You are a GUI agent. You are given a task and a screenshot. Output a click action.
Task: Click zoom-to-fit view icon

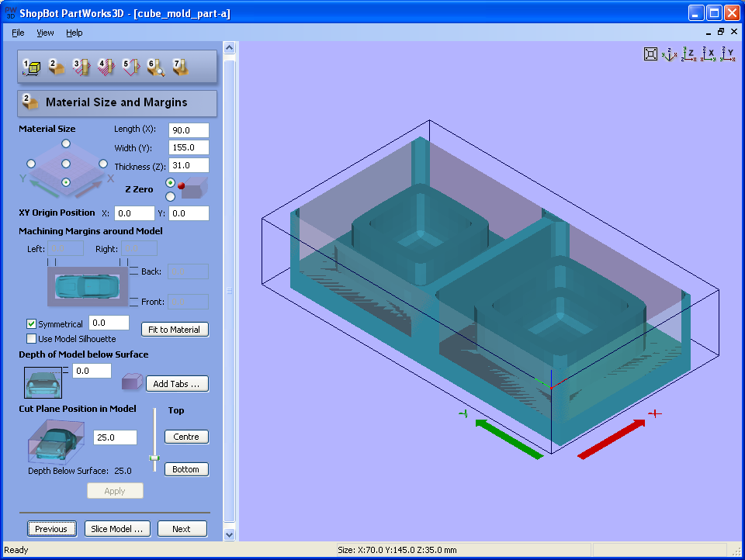[650, 54]
